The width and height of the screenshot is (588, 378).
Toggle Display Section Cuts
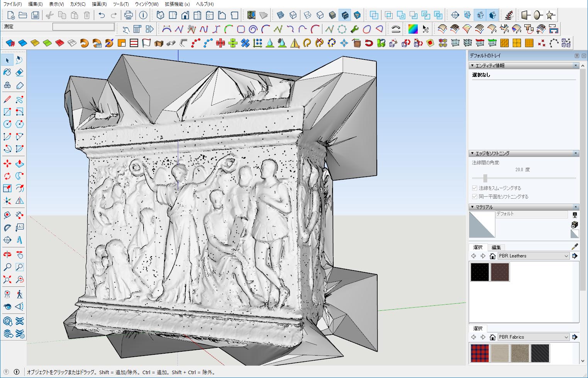(480, 15)
